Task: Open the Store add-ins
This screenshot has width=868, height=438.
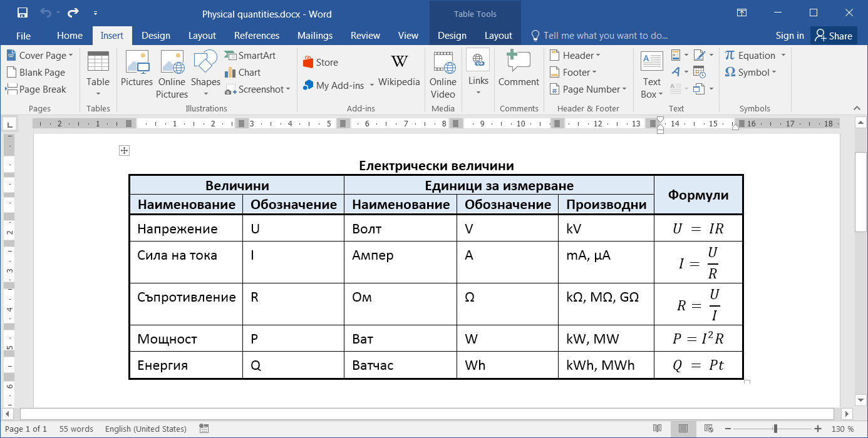Action: pyautogui.click(x=320, y=63)
